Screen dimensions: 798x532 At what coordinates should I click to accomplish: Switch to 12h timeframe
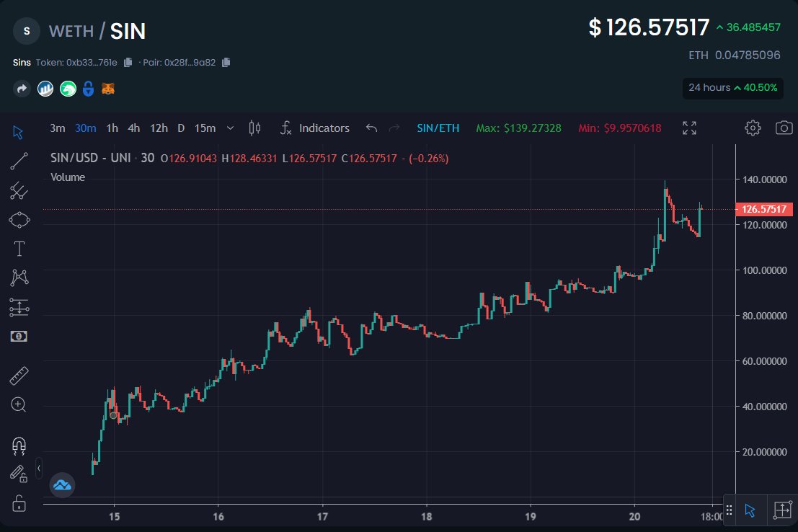point(159,128)
